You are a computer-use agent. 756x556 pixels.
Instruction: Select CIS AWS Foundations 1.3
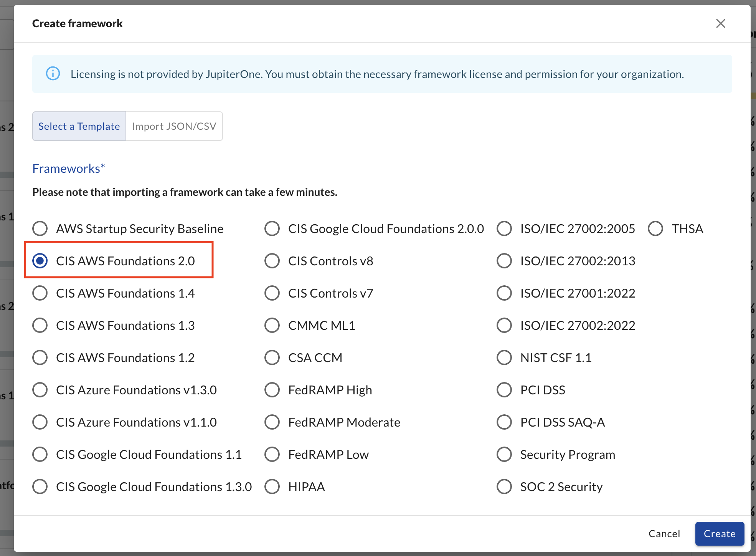pyautogui.click(x=40, y=325)
